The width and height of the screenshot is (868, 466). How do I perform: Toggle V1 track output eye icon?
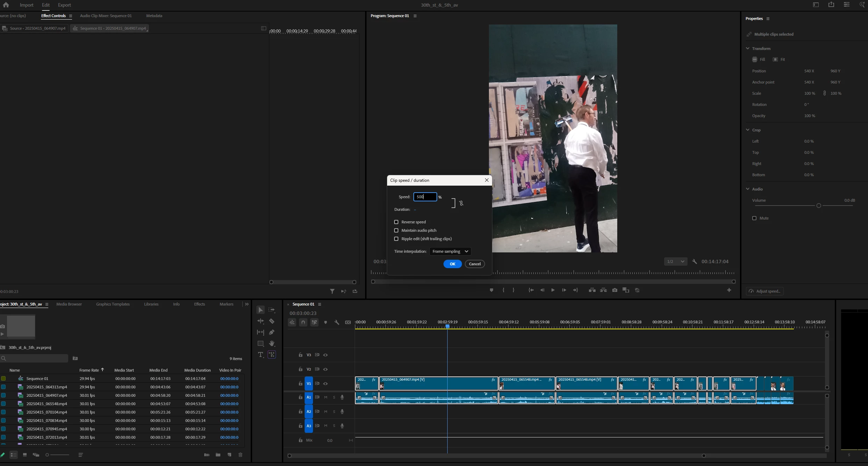pos(326,383)
